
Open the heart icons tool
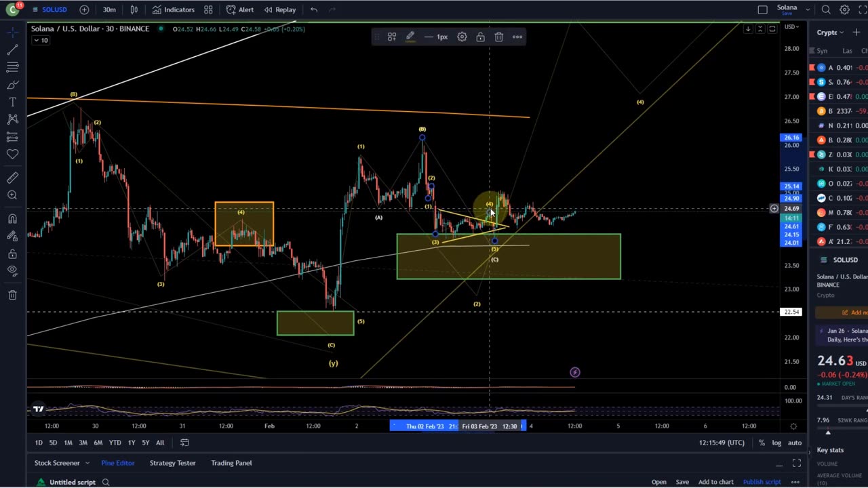pos(12,154)
